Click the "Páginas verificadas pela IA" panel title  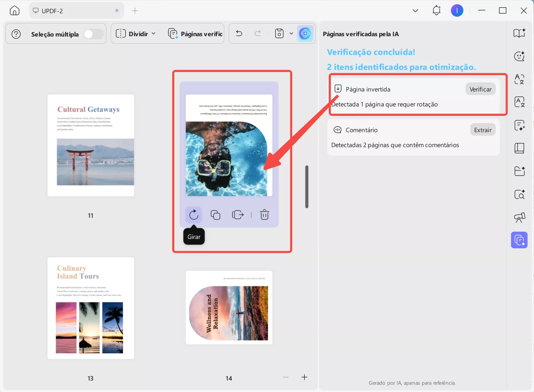tap(361, 34)
